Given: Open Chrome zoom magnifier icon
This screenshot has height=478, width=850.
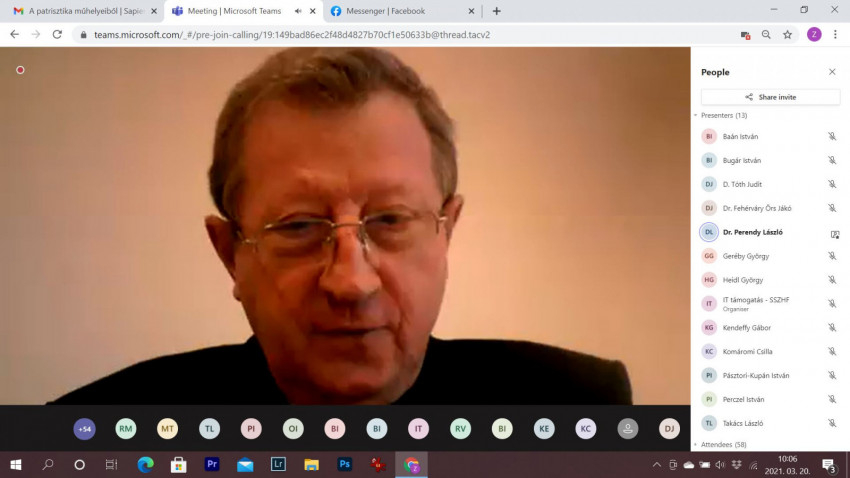Looking at the screenshot, I should [x=766, y=34].
